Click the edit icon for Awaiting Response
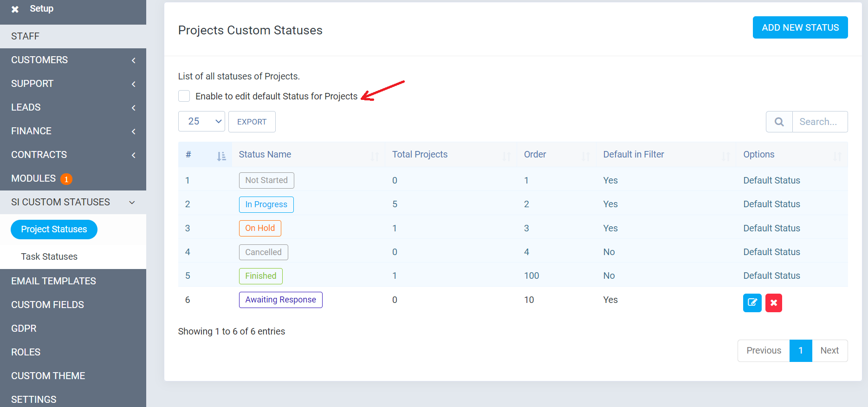868x407 pixels. click(x=752, y=303)
